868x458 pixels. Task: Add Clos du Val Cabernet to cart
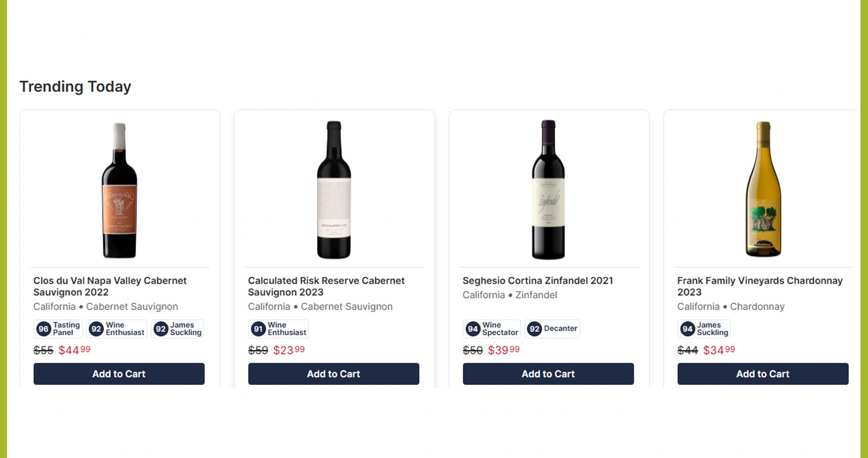coord(119,374)
